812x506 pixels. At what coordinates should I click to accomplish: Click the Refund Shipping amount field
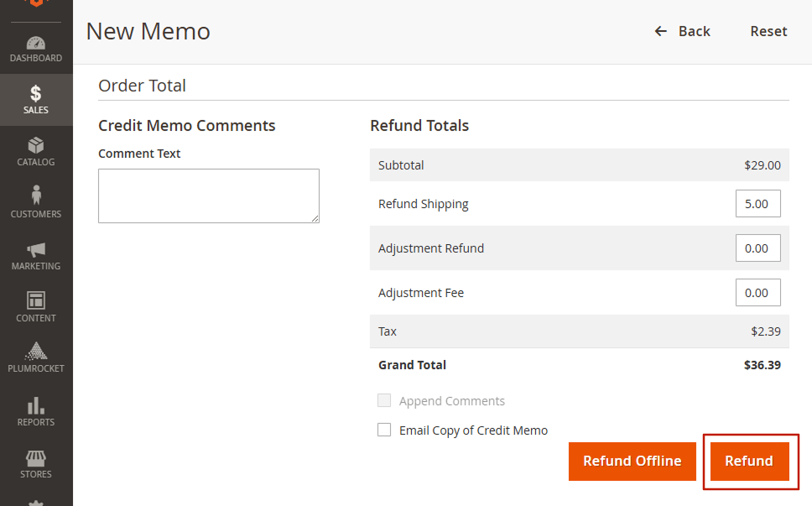click(757, 204)
